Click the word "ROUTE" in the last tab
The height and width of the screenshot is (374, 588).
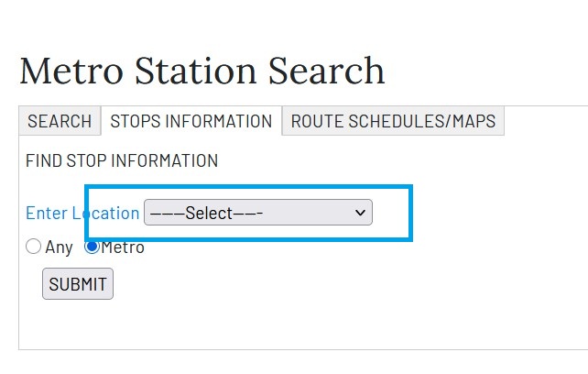pos(317,121)
